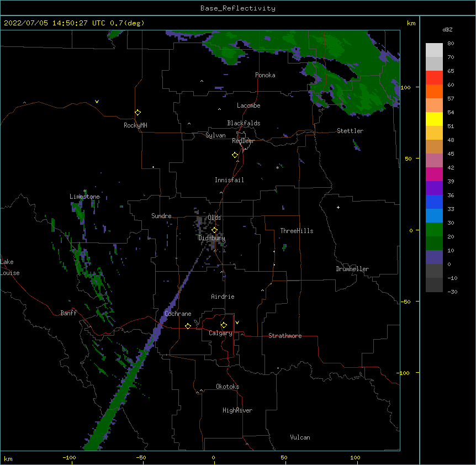Click the RedDeer city label
Screen dimensions: 476x465
[x=243, y=141]
